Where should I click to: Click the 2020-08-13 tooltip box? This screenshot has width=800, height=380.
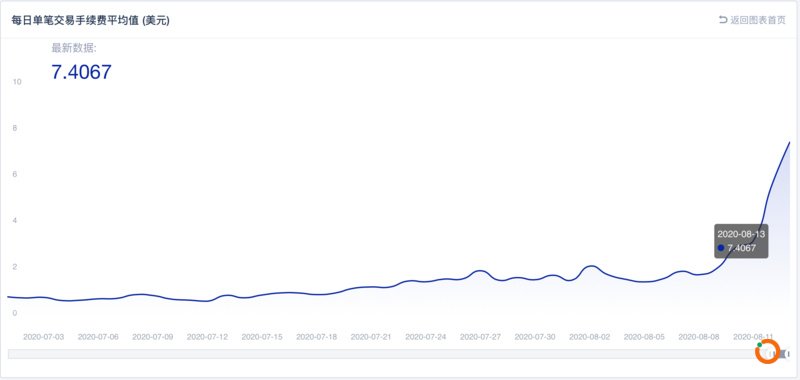pos(741,241)
